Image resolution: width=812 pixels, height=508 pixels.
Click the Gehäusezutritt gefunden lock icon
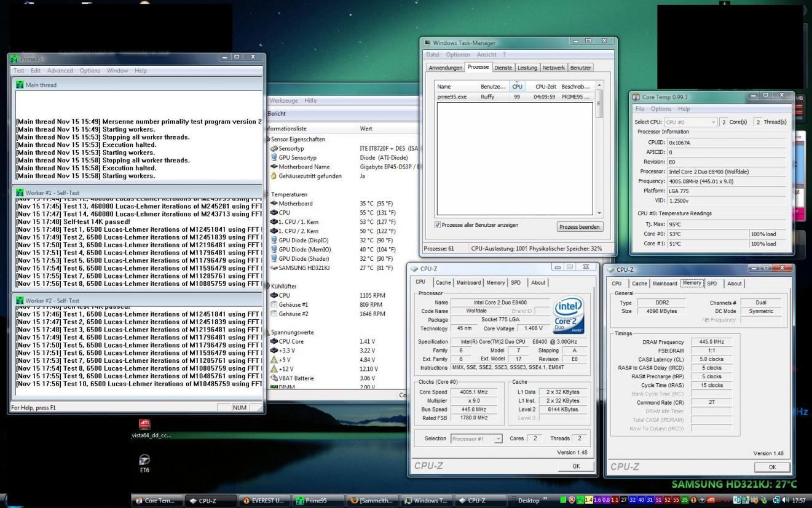click(274, 176)
